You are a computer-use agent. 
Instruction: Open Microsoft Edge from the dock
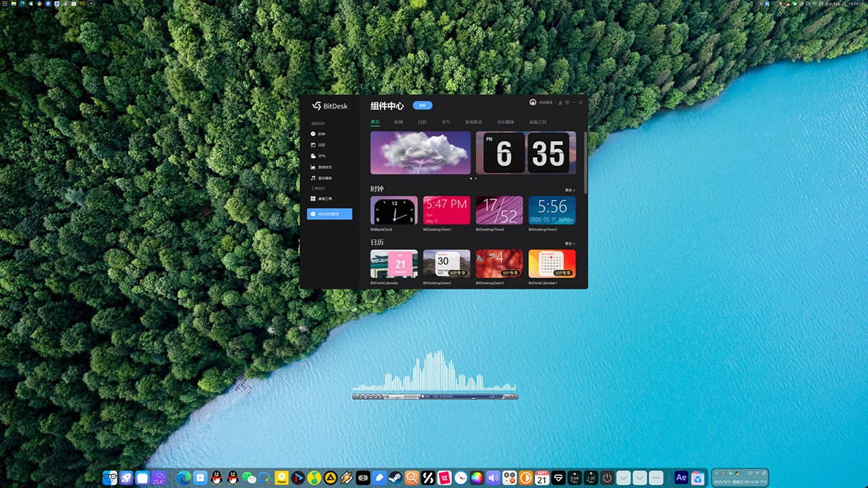pyautogui.click(x=184, y=478)
